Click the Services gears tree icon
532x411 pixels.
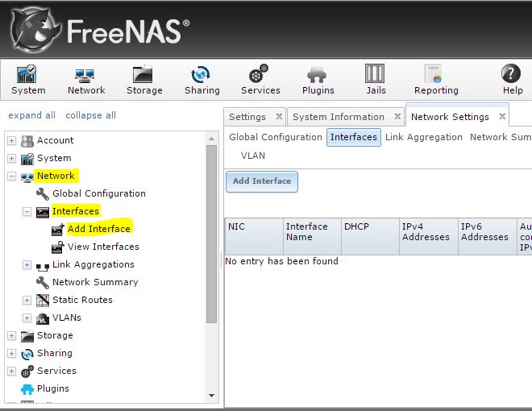click(27, 372)
